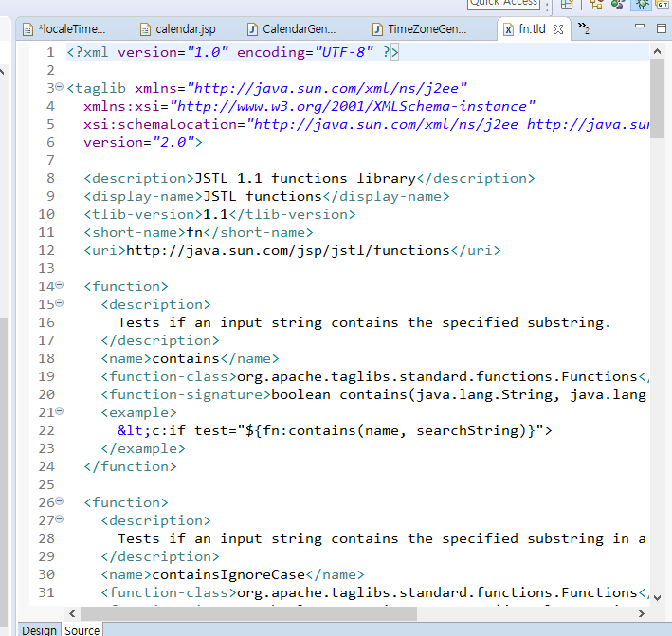This screenshot has width=672, height=636.
Task: Click the closing </description> tag on line 17
Action: [x=160, y=340]
